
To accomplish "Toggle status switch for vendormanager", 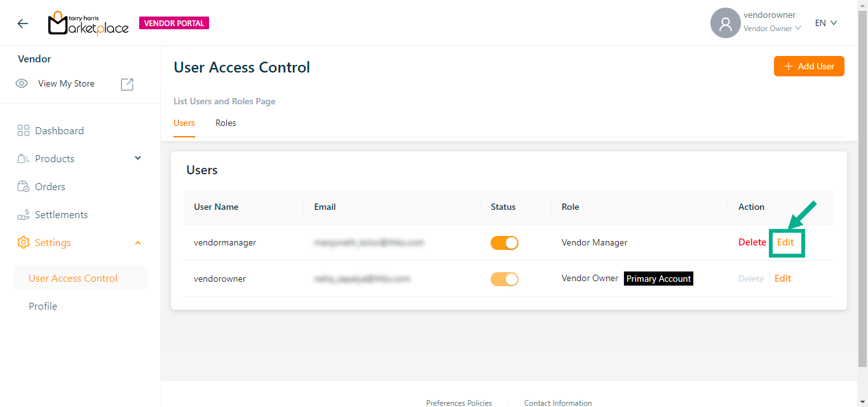I will (x=504, y=242).
